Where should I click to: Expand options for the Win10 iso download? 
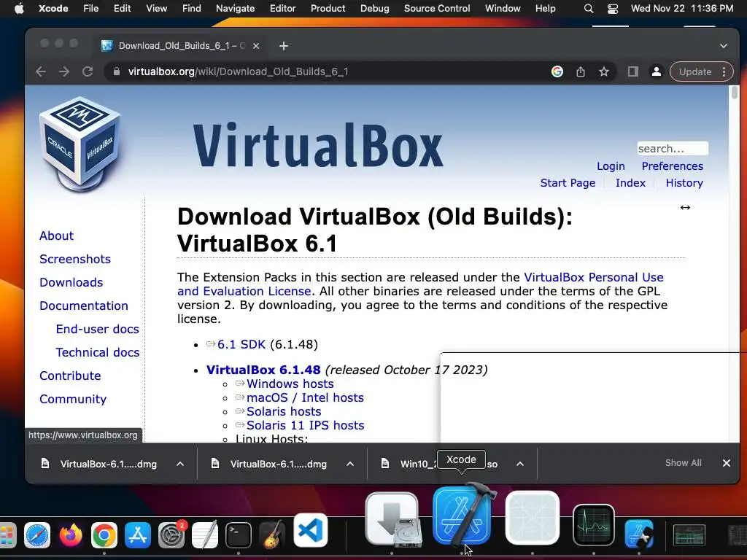(x=520, y=463)
